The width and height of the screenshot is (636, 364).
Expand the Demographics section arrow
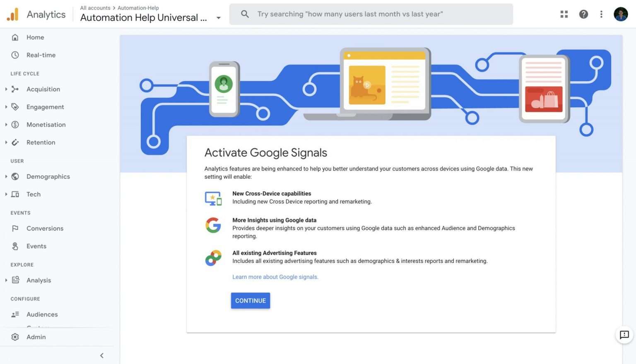point(6,176)
